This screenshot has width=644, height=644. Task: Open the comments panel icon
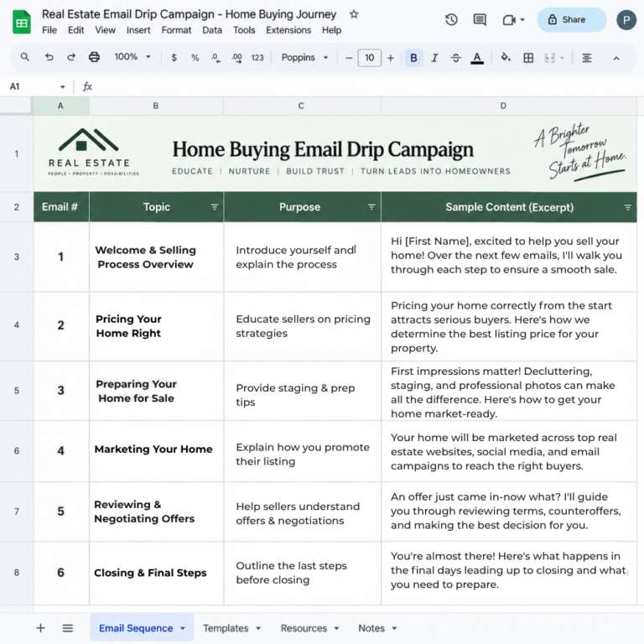tap(480, 20)
